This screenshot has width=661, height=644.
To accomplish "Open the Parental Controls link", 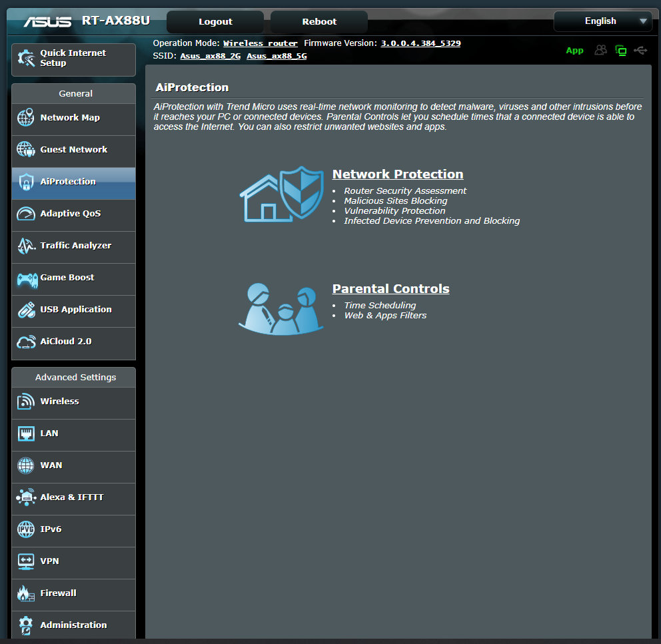I will click(x=390, y=289).
